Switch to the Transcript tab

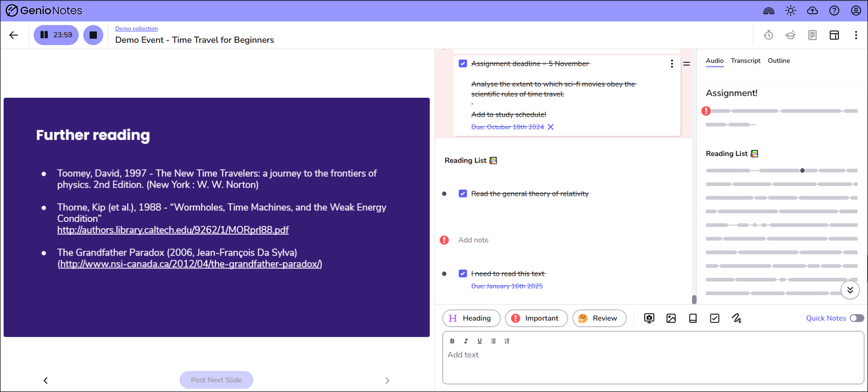tap(745, 61)
